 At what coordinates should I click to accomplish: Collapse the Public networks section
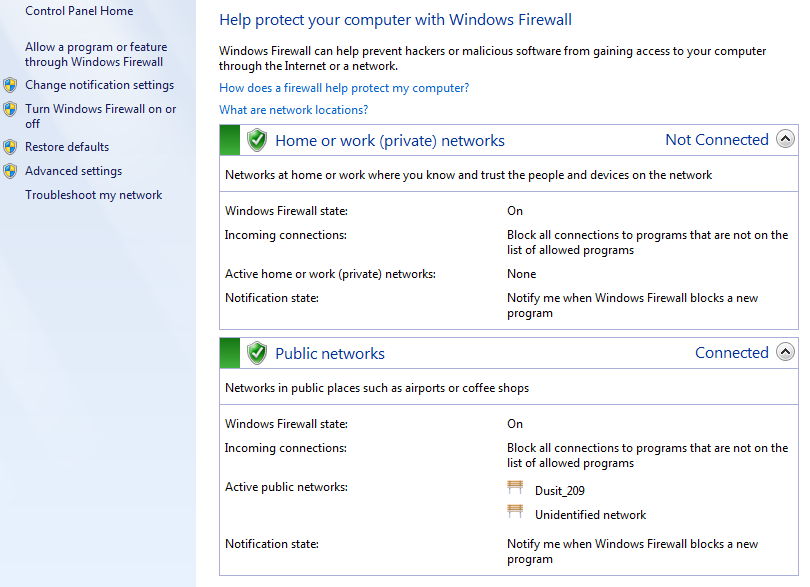coord(785,353)
